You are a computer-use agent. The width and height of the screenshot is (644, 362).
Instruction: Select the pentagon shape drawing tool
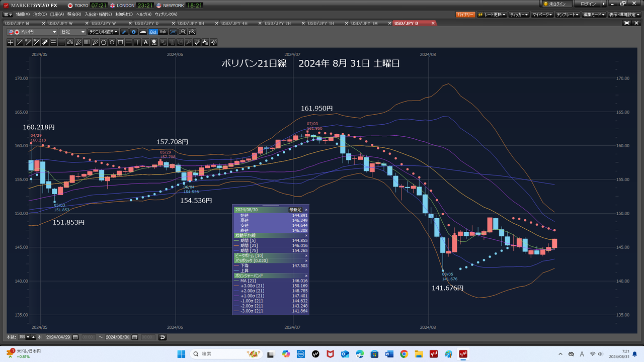point(103,42)
